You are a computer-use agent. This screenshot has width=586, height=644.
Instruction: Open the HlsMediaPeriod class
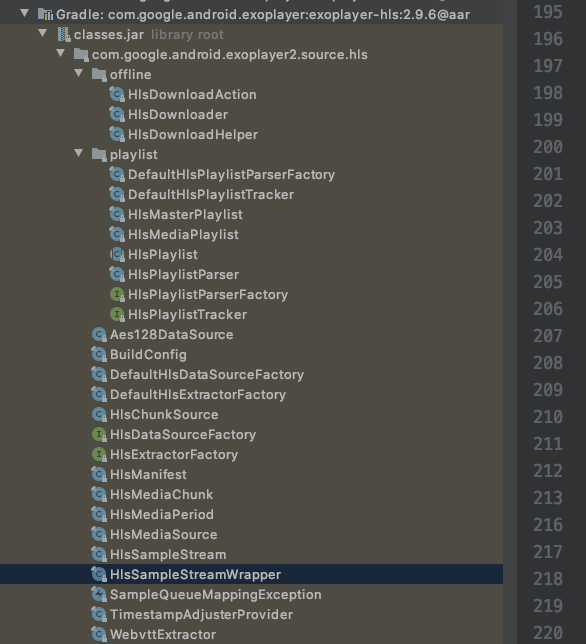point(162,515)
